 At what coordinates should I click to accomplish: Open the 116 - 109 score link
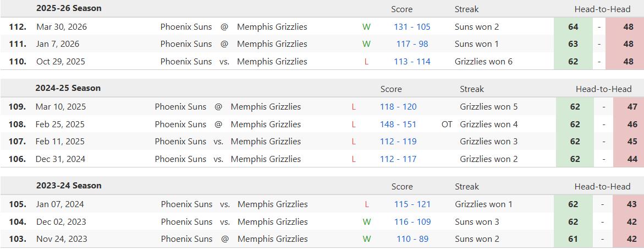click(412, 222)
